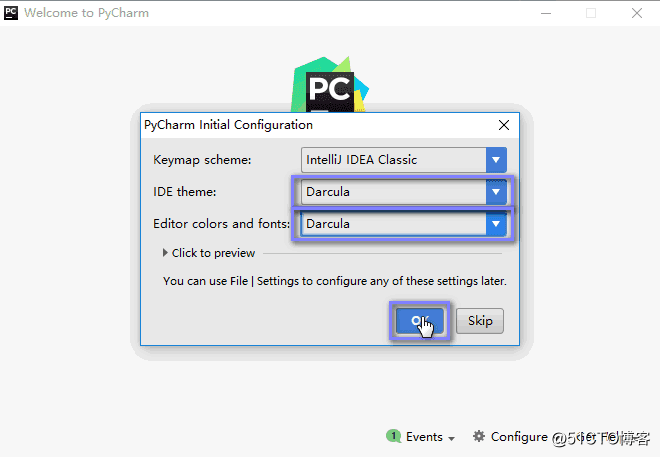Click the IDE theme label

pos(184,192)
